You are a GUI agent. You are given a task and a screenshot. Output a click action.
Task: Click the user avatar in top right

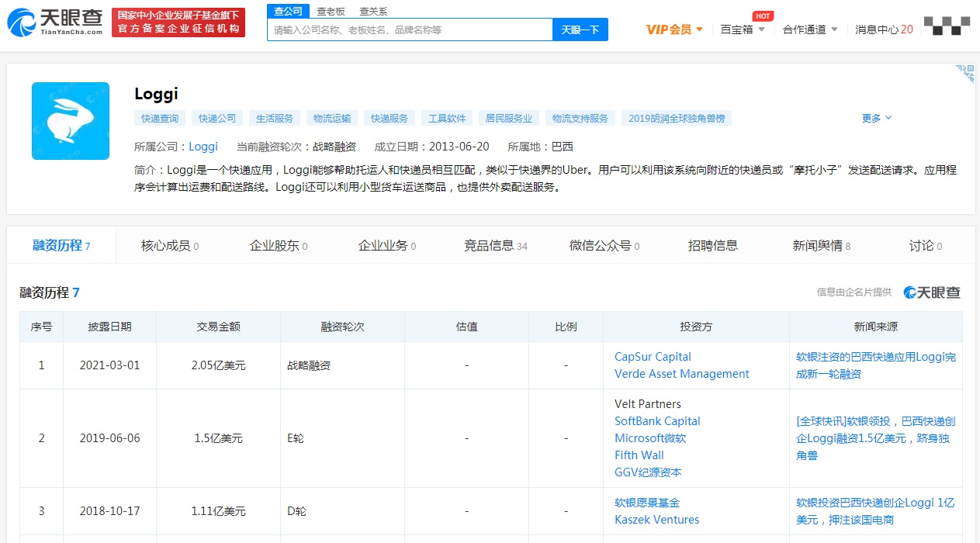pos(947,26)
